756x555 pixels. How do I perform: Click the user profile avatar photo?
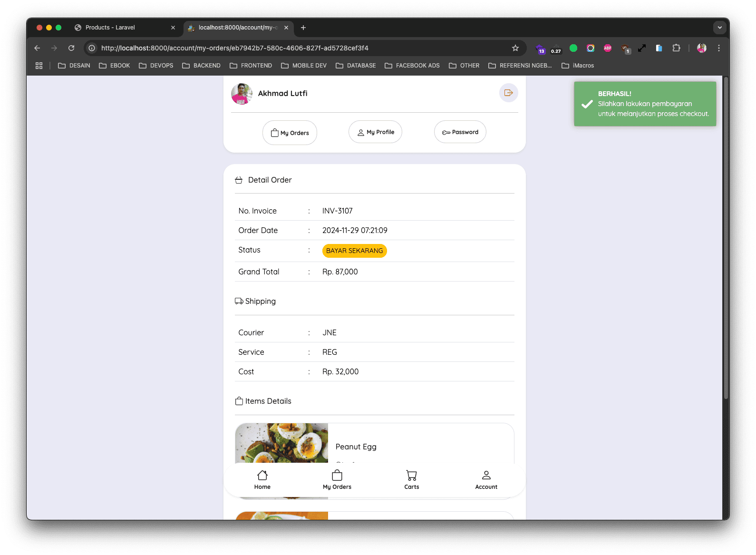(x=242, y=94)
